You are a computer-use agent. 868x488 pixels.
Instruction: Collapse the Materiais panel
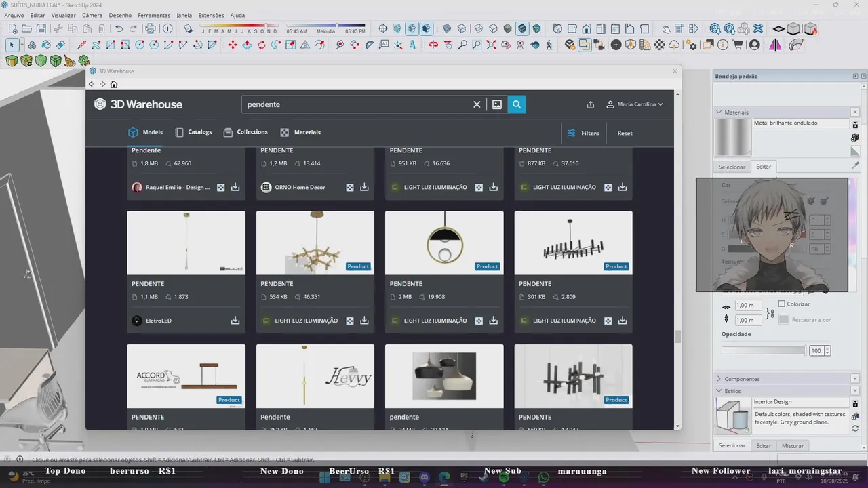(x=719, y=112)
